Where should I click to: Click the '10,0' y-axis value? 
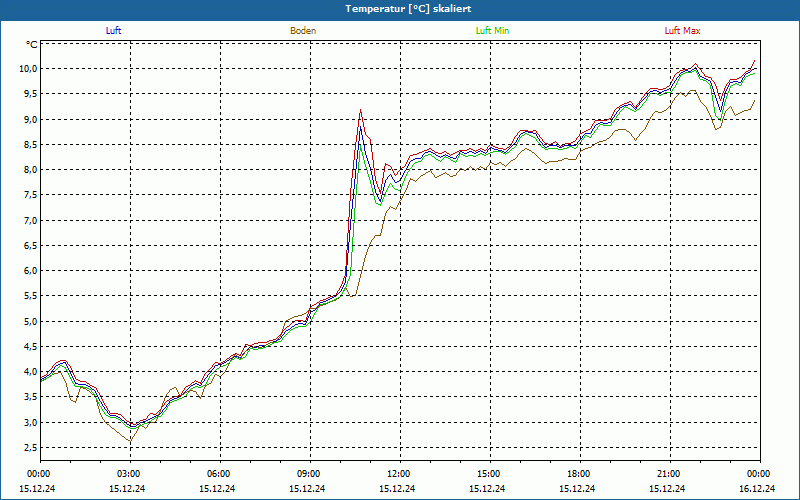click(x=28, y=69)
